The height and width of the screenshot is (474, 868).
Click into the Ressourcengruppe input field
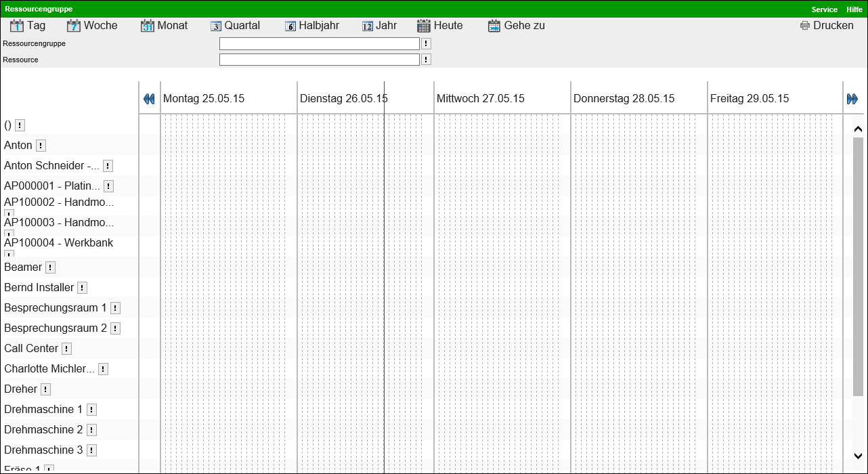click(x=320, y=43)
